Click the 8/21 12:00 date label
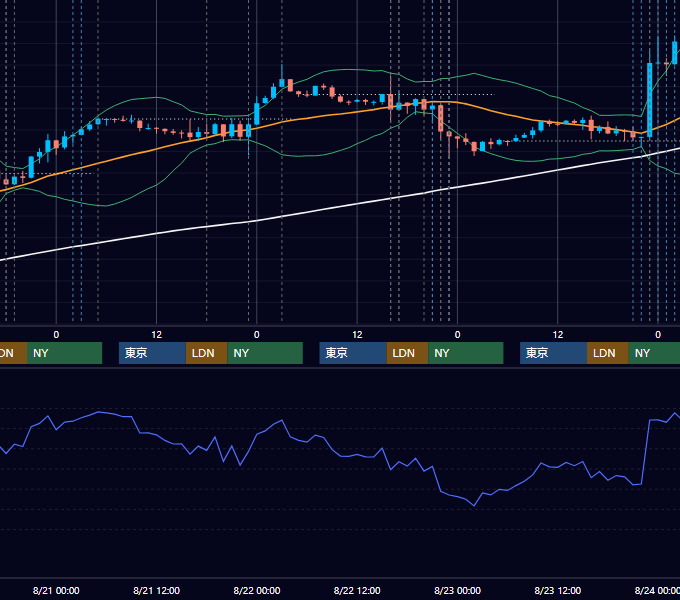Screen dimensions: 680x600 click(156, 590)
